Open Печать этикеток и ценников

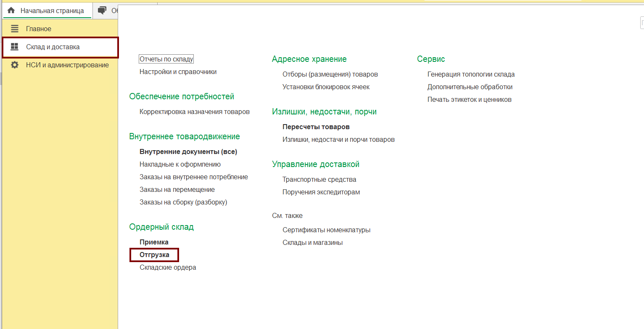pyautogui.click(x=470, y=100)
